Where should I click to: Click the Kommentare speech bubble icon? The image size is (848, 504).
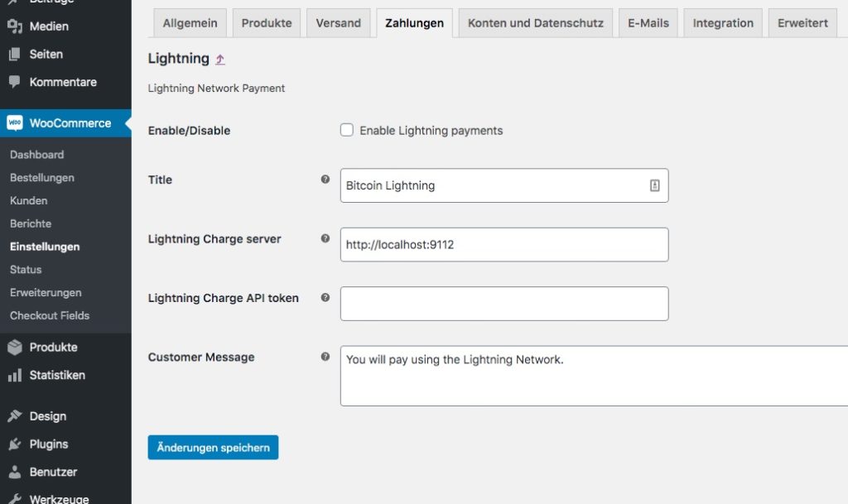[15, 82]
